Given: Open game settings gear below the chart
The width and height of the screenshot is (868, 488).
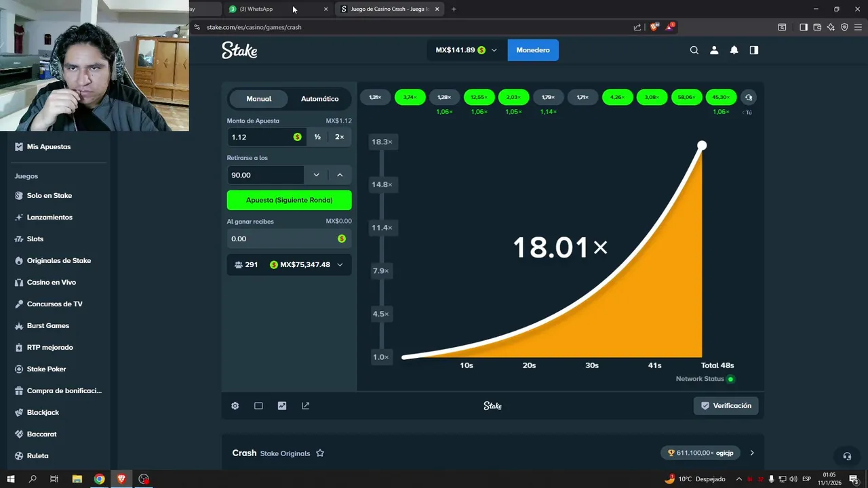Looking at the screenshot, I should [235, 406].
